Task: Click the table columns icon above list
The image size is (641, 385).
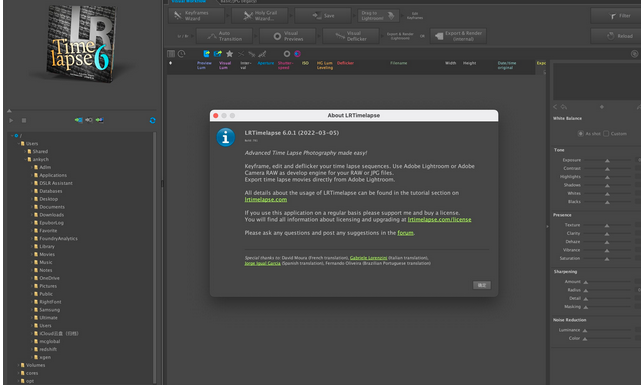Action: click(x=171, y=54)
